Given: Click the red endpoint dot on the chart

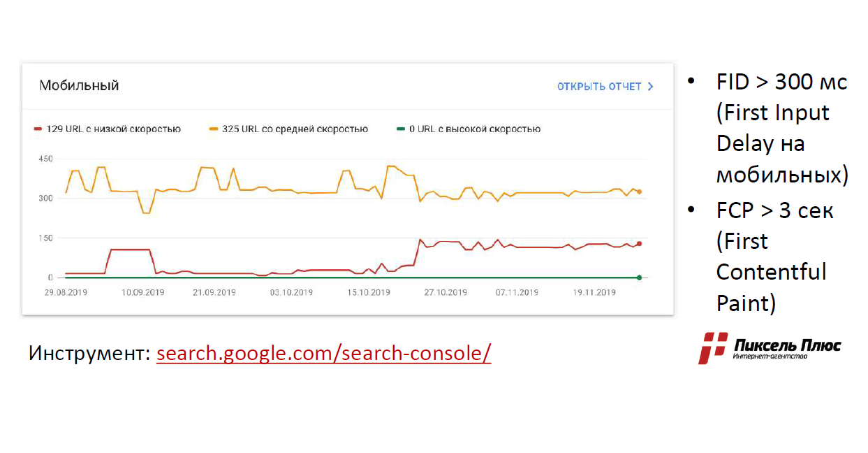Looking at the screenshot, I should pos(639,244).
